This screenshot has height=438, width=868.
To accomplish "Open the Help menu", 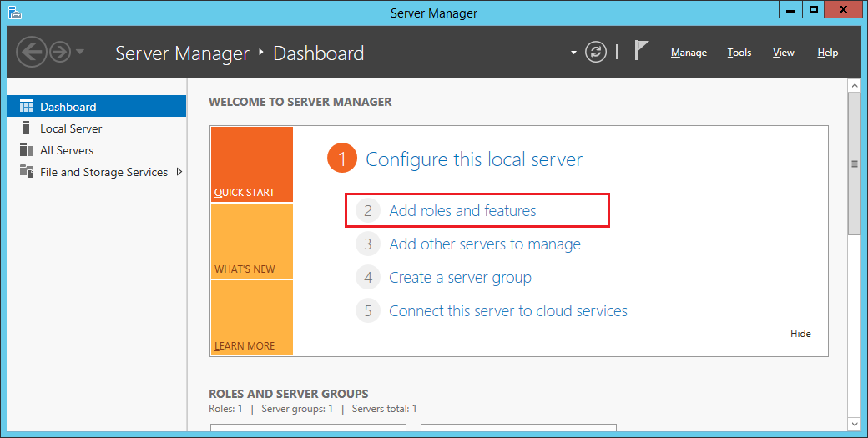I will click(828, 53).
